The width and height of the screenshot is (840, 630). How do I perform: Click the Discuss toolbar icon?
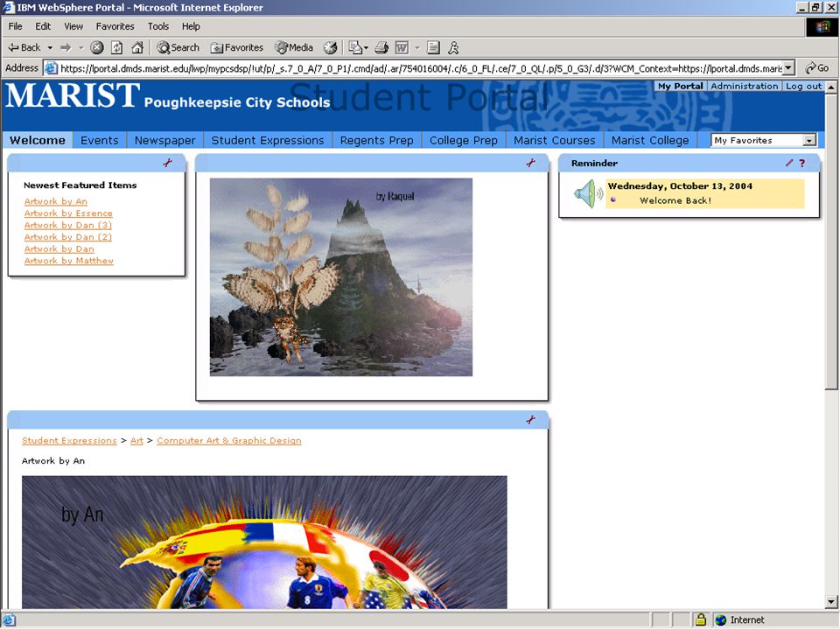click(x=433, y=47)
